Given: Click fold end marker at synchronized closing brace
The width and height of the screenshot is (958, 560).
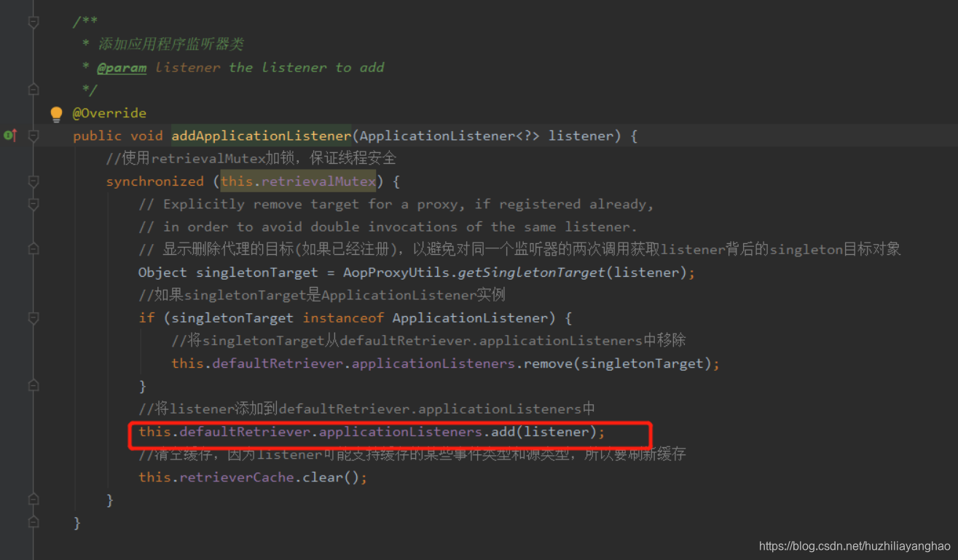Looking at the screenshot, I should 33,500.
